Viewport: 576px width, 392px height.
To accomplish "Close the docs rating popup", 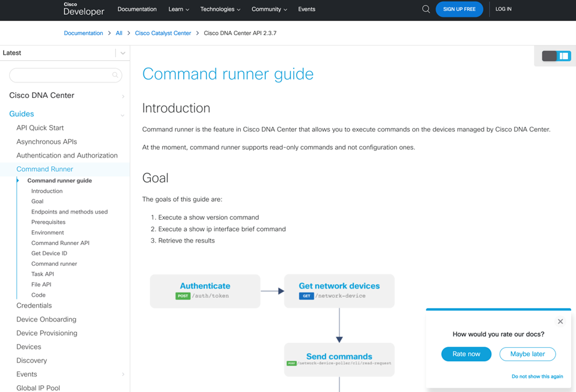I will [x=560, y=321].
